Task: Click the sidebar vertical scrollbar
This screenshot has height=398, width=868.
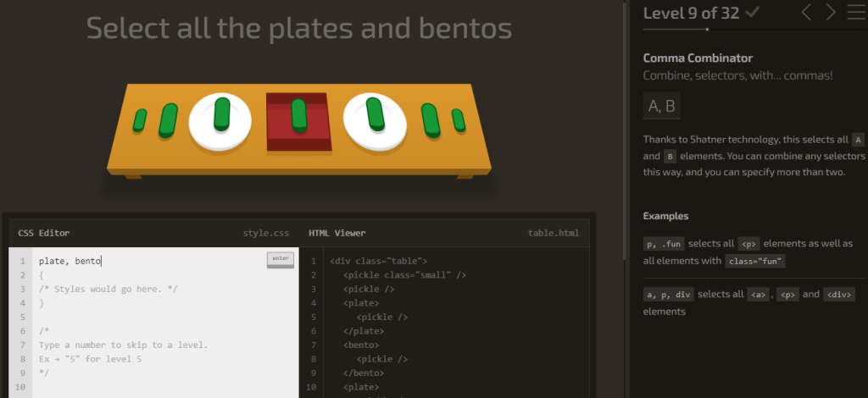Action: coord(626,130)
